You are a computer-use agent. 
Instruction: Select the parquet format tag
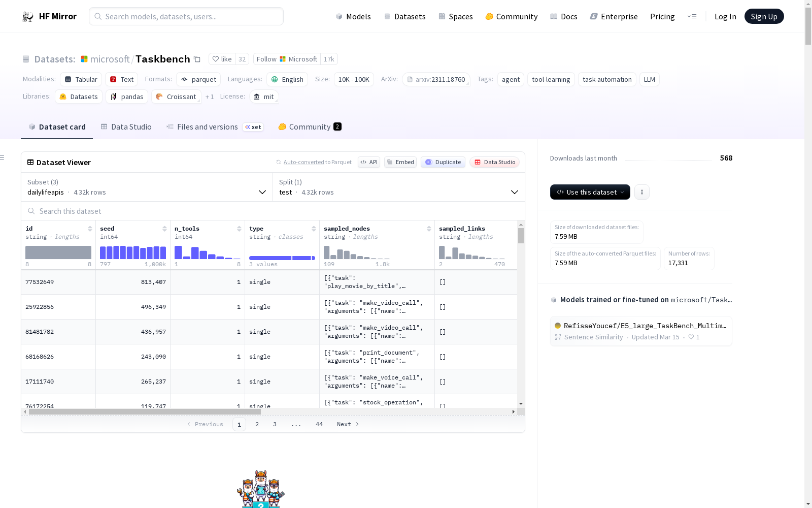coord(198,79)
